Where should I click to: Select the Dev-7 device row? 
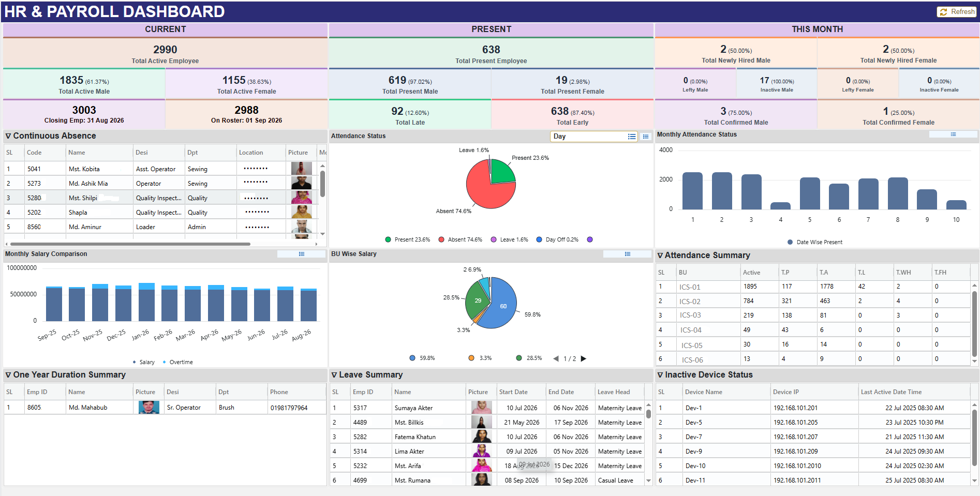click(813, 437)
